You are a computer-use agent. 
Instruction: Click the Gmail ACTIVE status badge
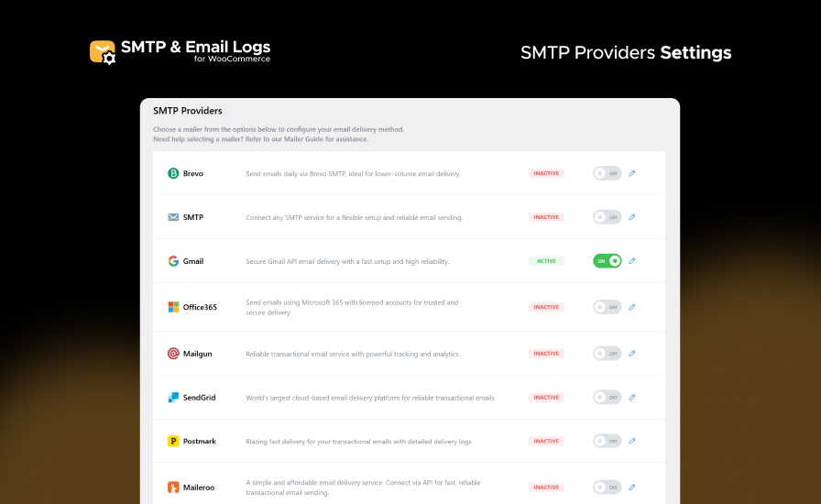546,261
